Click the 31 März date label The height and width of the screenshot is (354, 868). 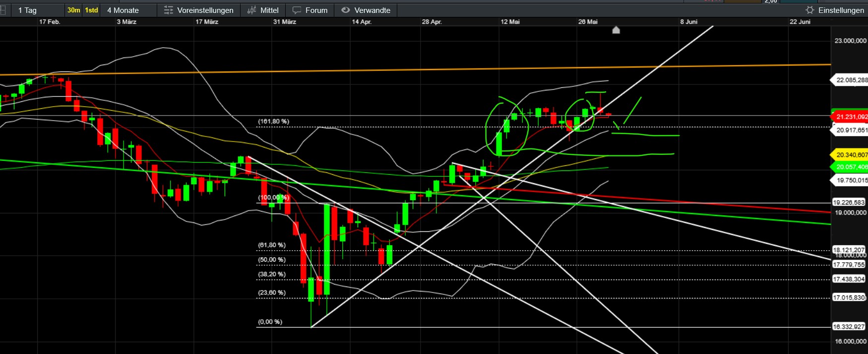285,22
